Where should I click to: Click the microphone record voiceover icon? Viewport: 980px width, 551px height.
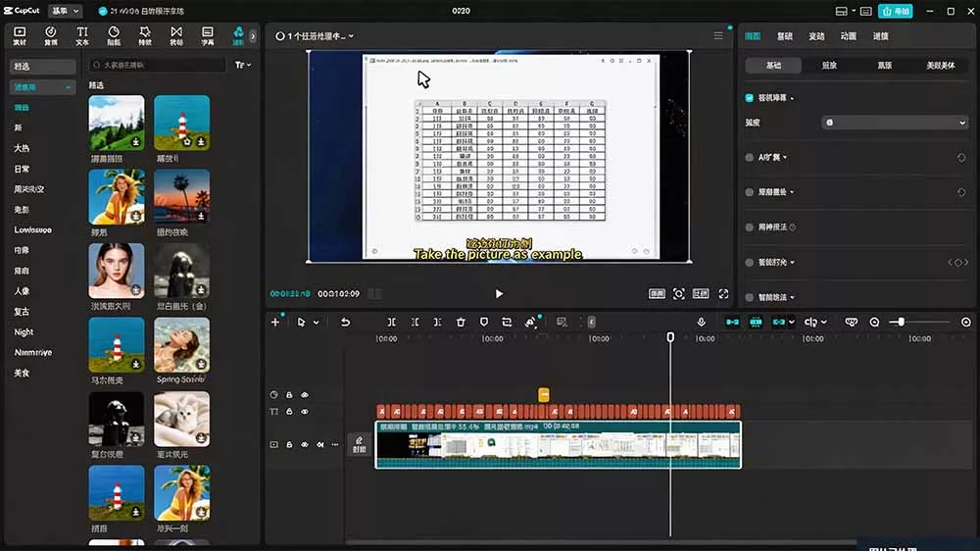[702, 323]
